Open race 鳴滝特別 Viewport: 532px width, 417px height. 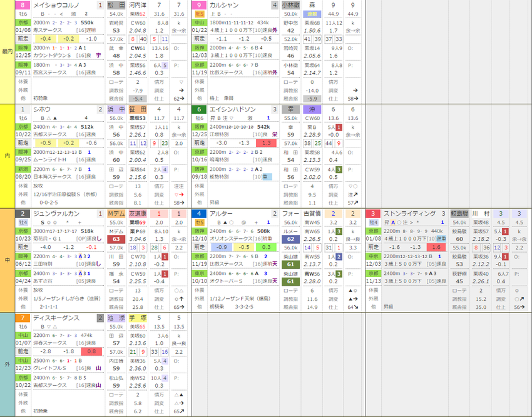pyautogui.click(x=219, y=159)
